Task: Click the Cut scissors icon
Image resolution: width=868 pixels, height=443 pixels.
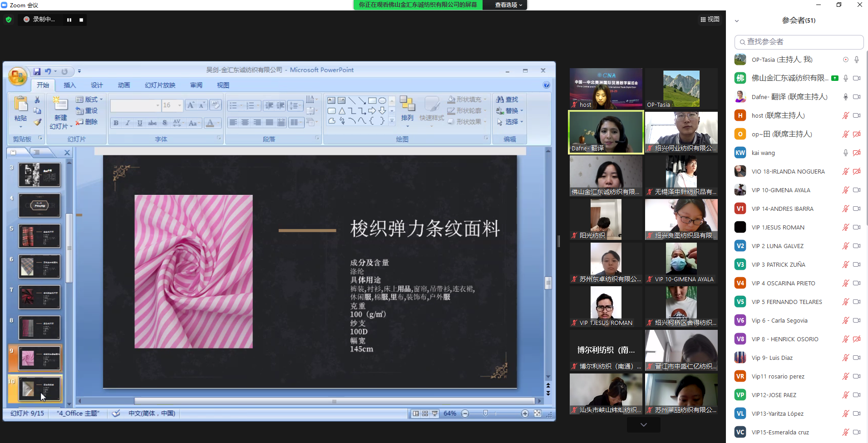Action: [x=37, y=100]
